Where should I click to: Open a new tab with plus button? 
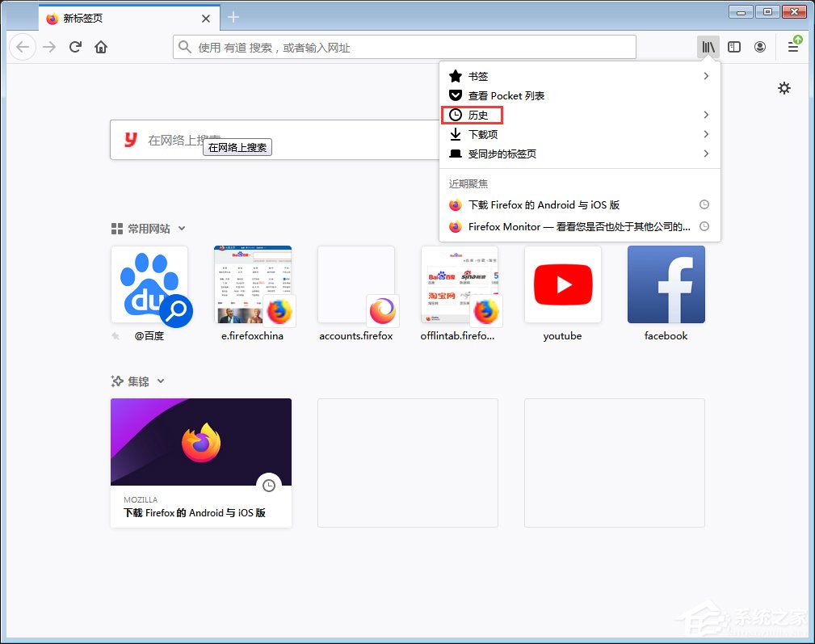(x=234, y=17)
